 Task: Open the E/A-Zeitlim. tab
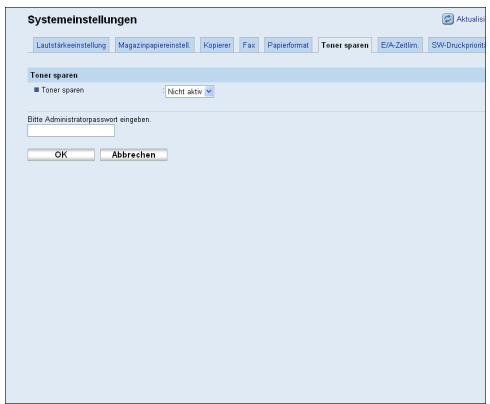point(399,45)
